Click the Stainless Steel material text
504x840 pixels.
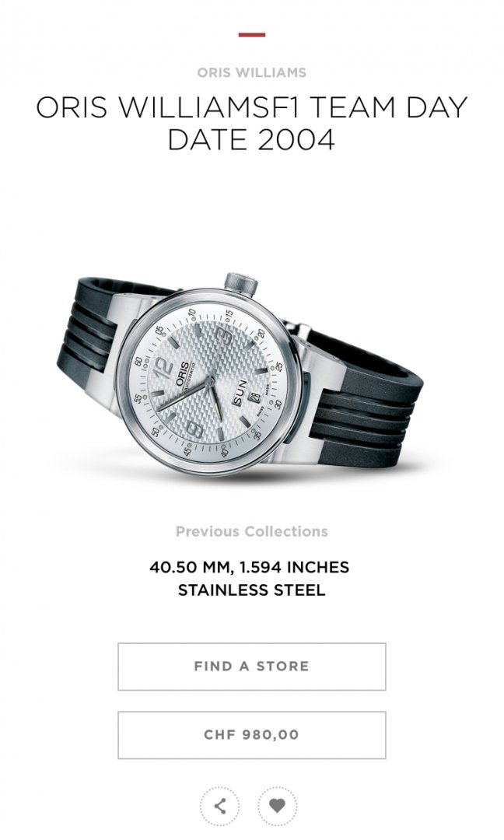click(252, 590)
